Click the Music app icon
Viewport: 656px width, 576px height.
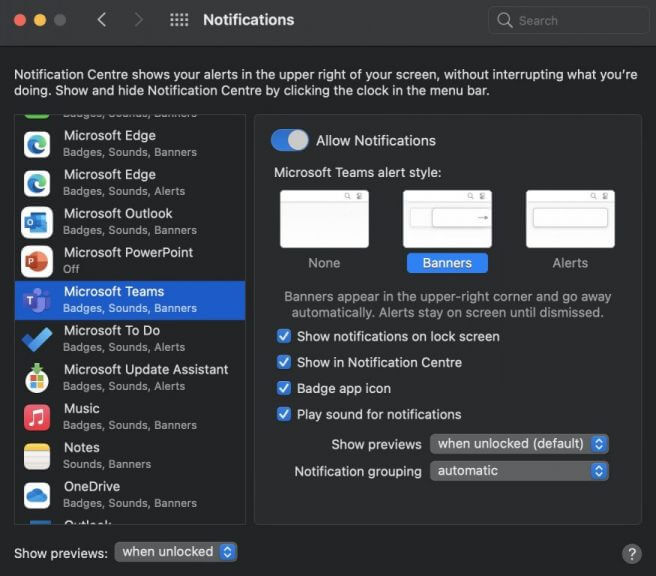[x=37, y=417]
